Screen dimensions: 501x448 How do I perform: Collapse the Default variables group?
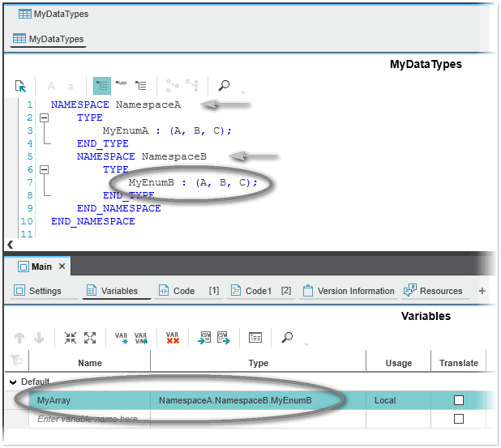tap(12, 382)
